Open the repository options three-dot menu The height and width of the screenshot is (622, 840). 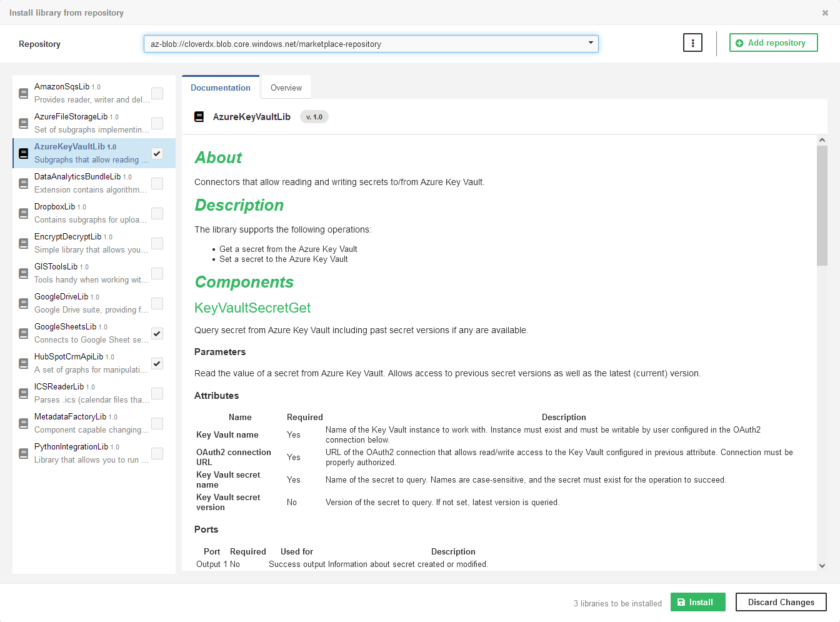(x=692, y=43)
